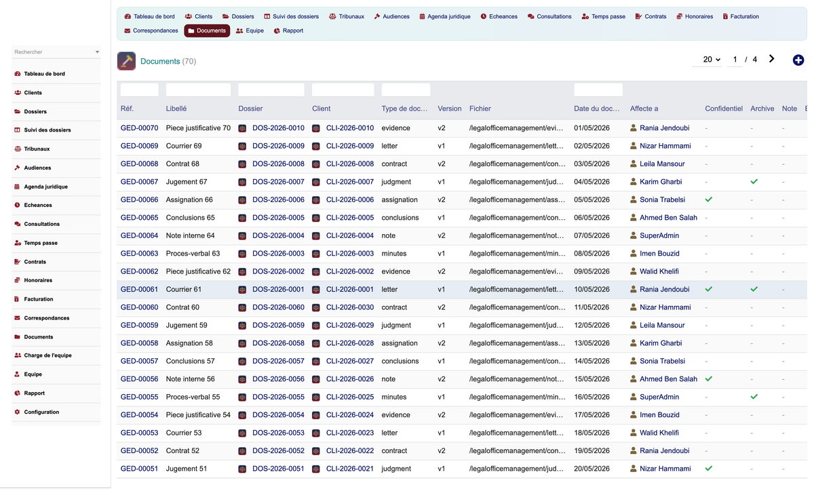The image size is (814, 504).
Task: Click the Documents gavel module icon
Action: coord(126,61)
